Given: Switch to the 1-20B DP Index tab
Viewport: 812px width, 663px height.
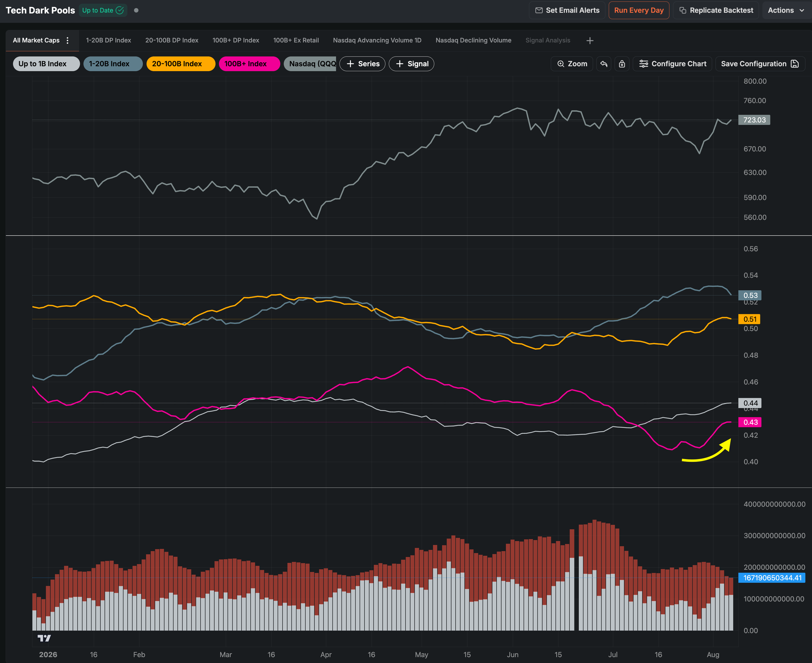Looking at the screenshot, I should [x=108, y=41].
